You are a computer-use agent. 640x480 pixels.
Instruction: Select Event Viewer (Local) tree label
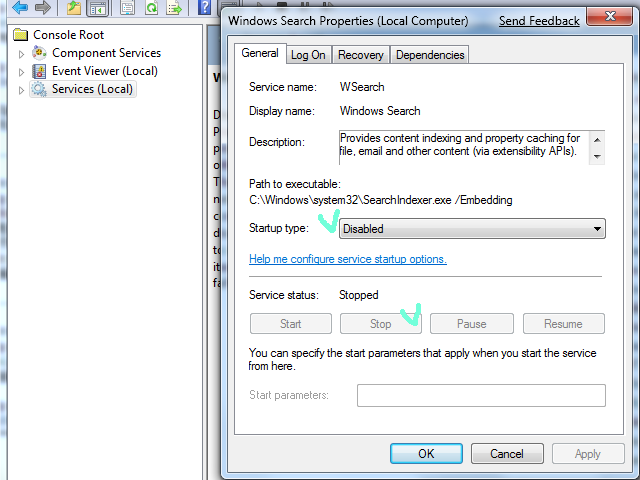click(x=105, y=71)
